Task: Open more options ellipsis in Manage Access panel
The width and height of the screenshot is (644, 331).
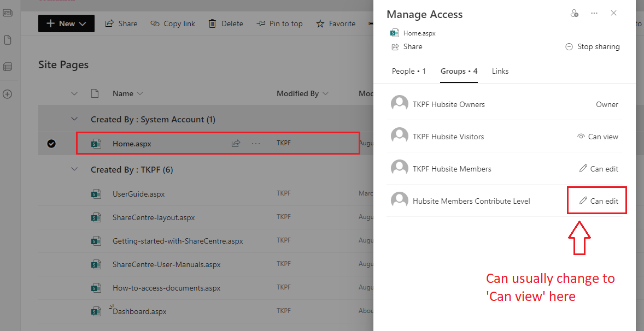Action: [594, 13]
